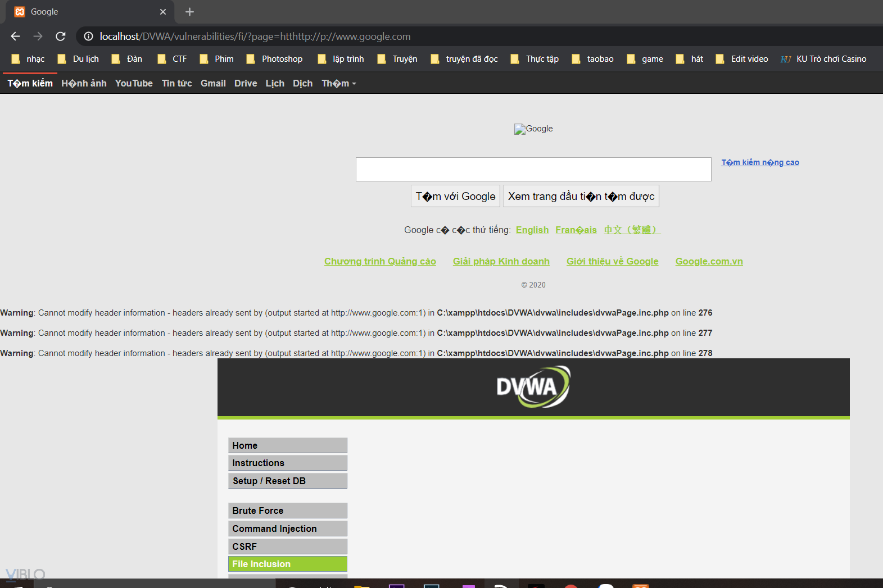View site information icon in address bar
Viewport: 883px width, 588px height.
pyautogui.click(x=88, y=37)
